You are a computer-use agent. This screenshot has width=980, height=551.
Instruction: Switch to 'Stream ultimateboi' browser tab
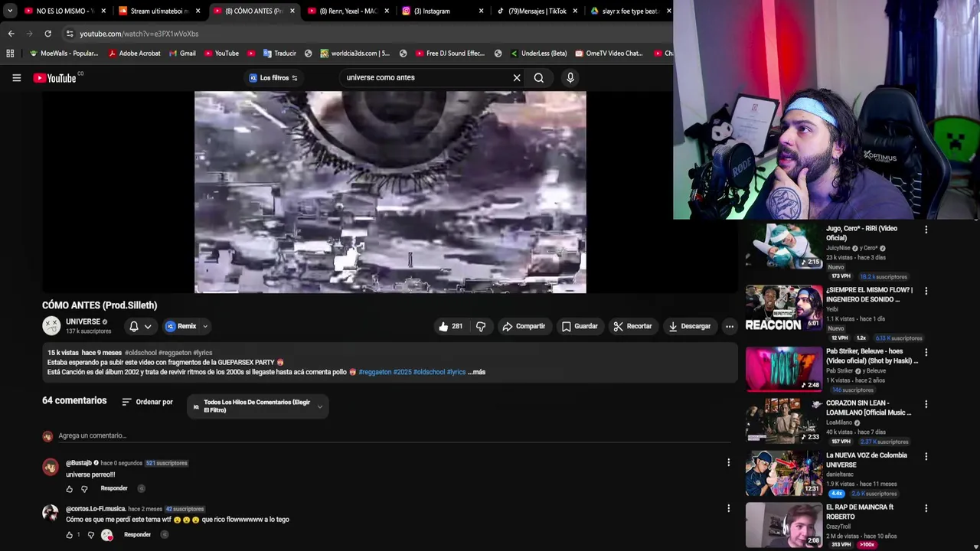click(159, 11)
